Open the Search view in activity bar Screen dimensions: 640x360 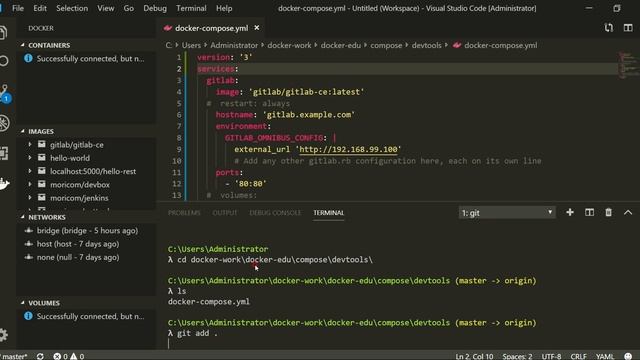click(4, 61)
